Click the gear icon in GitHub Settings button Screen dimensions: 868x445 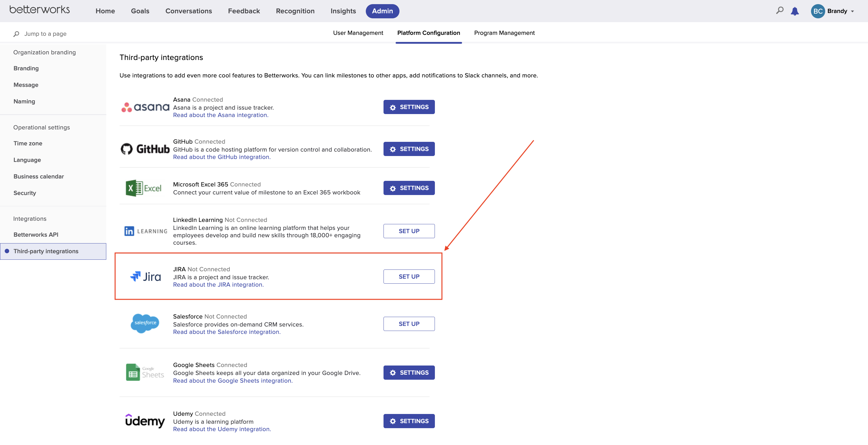[x=393, y=149]
